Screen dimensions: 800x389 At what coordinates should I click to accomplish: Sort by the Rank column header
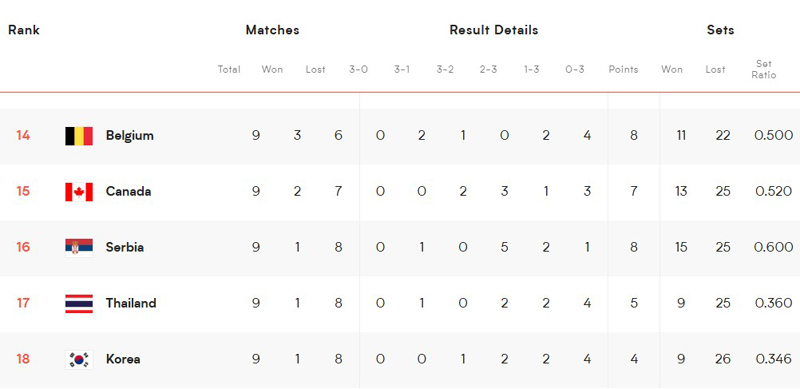pyautogui.click(x=24, y=30)
